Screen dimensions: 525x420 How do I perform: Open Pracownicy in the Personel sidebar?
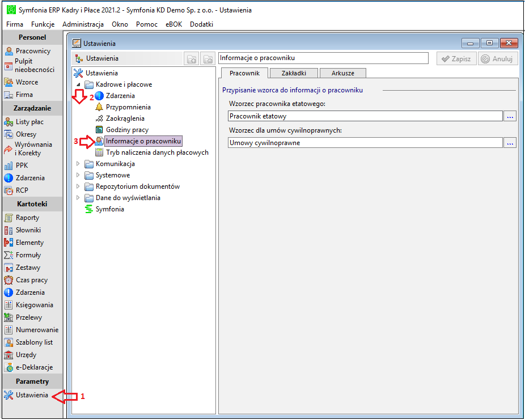(x=28, y=51)
